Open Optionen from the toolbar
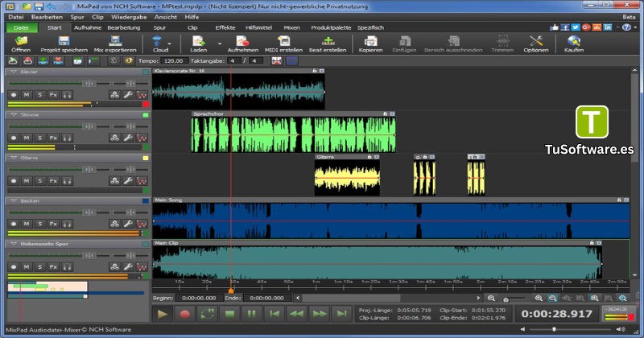This screenshot has height=338, width=644. [535, 43]
